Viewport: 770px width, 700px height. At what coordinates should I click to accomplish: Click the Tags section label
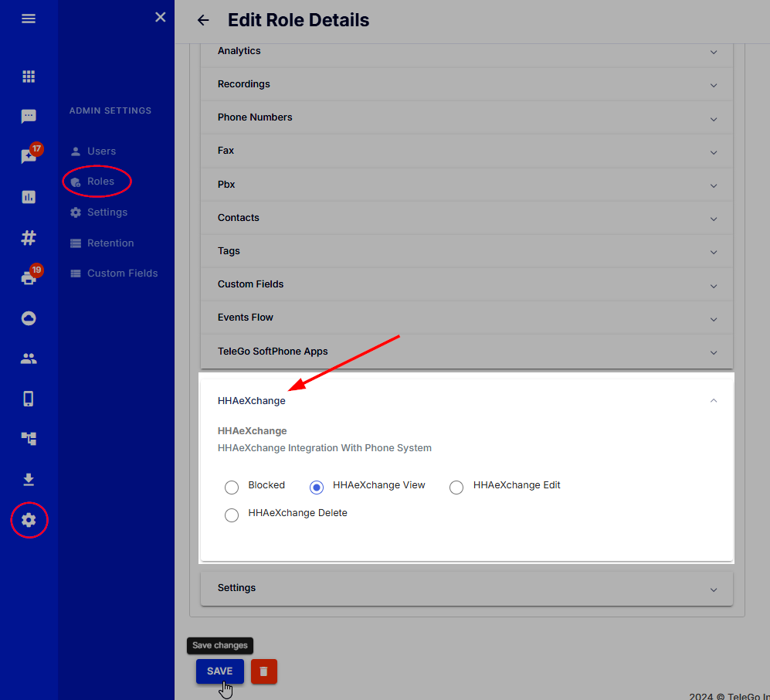coord(229,251)
